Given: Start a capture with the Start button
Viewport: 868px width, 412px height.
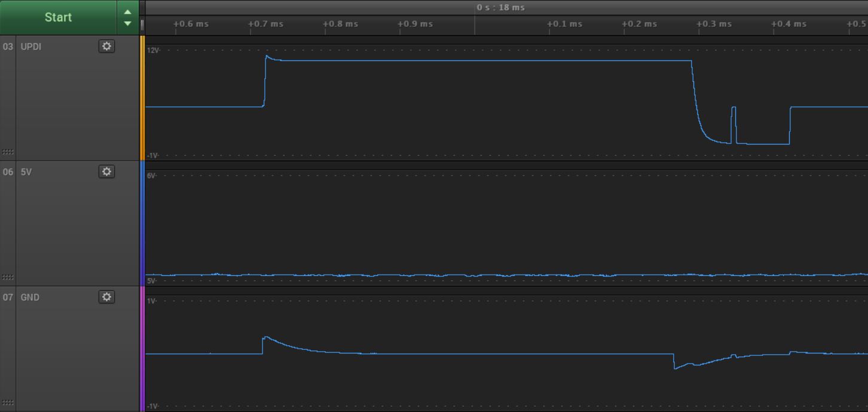Looking at the screenshot, I should 57,17.
